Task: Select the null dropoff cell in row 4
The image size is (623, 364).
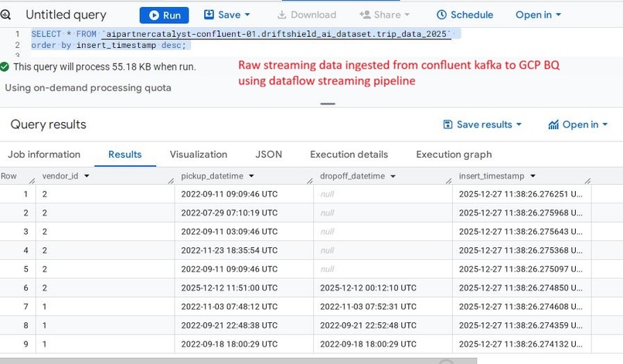Action: 383,250
